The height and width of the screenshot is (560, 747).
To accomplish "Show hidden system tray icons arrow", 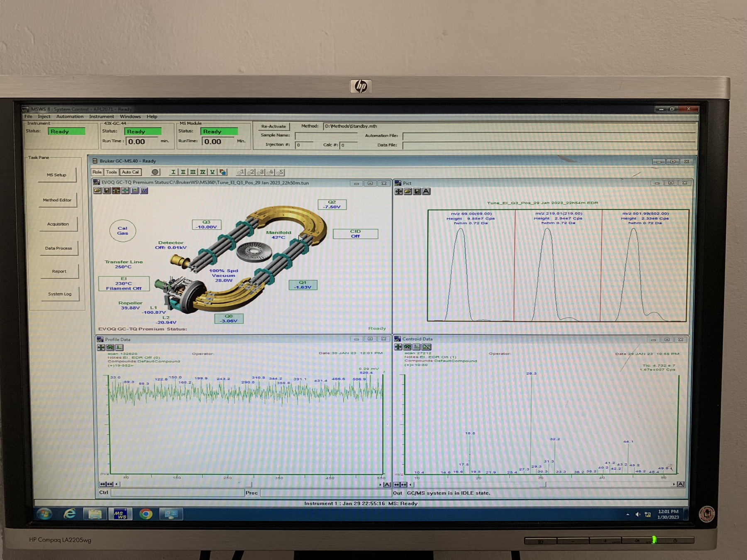I will pyautogui.click(x=627, y=515).
